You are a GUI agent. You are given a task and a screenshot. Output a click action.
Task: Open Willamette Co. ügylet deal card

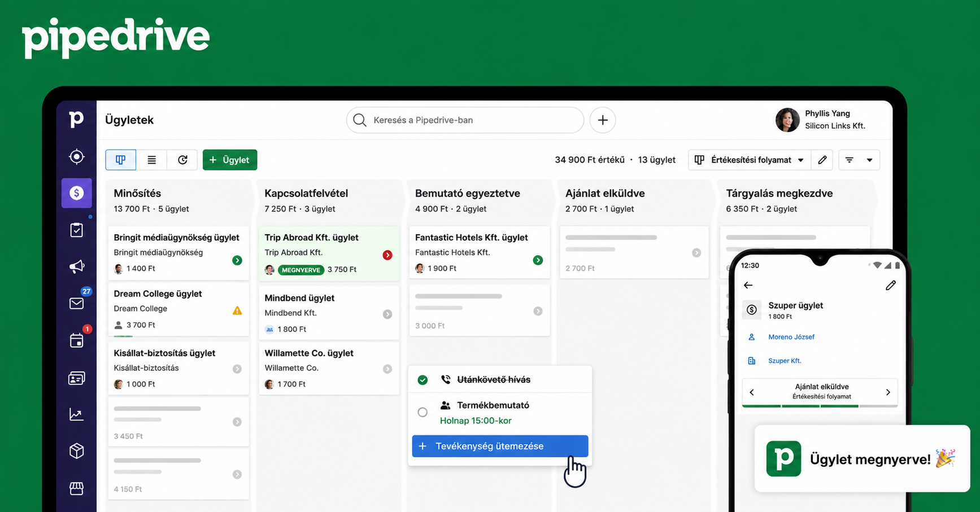pyautogui.click(x=329, y=368)
